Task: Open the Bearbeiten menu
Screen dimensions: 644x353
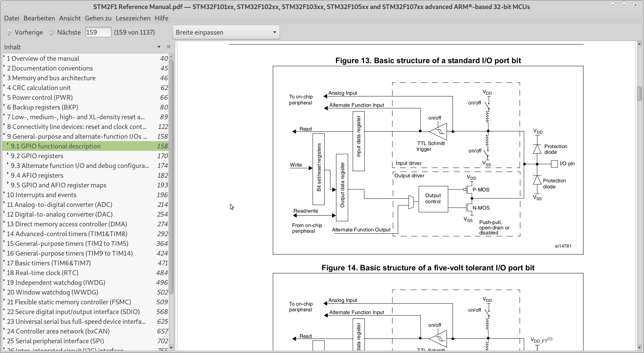Action: point(39,18)
